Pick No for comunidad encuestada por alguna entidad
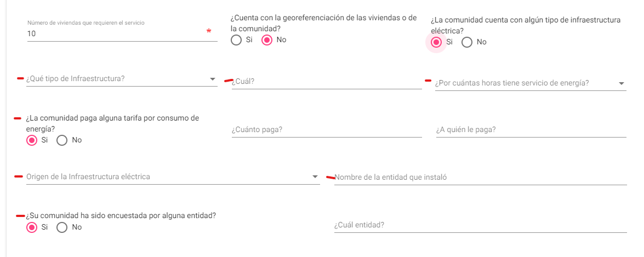The image size is (644, 257). click(62, 227)
